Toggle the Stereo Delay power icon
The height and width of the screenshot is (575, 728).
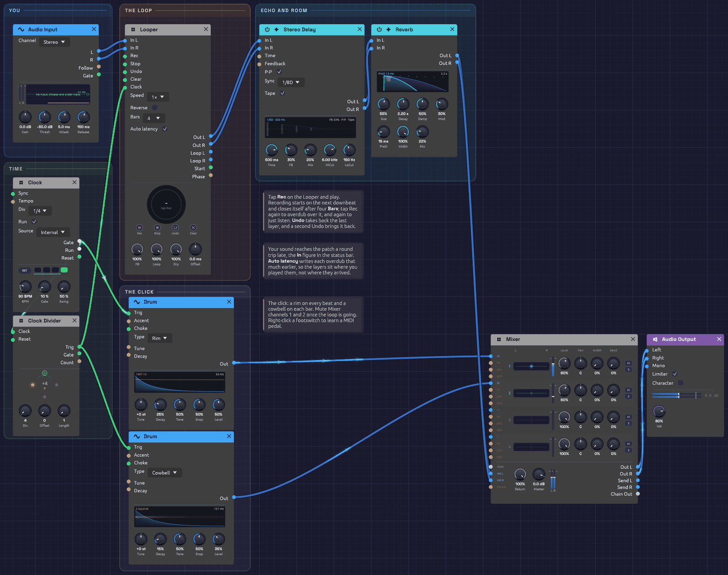(x=267, y=29)
